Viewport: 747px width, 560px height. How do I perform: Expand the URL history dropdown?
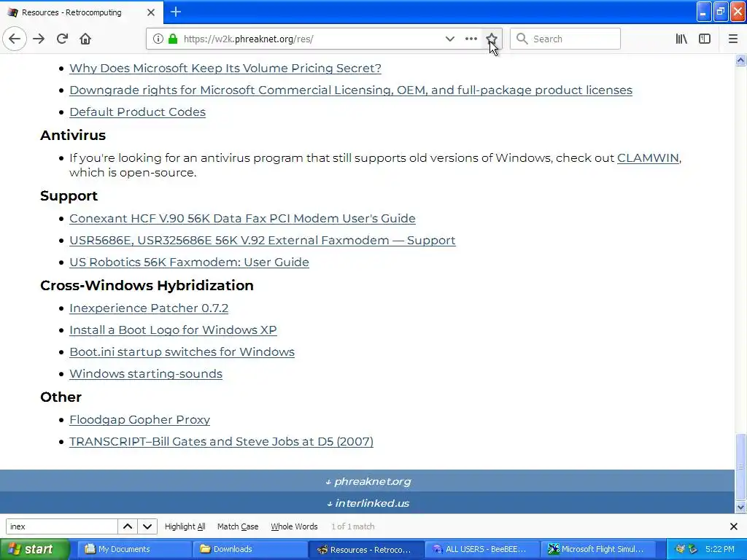[x=449, y=39]
